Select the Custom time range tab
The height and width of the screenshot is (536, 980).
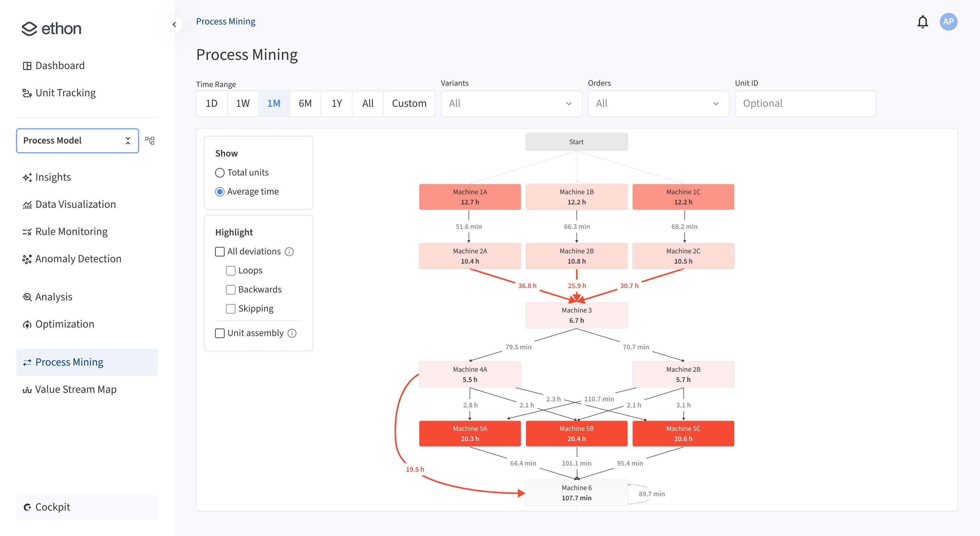tap(409, 103)
